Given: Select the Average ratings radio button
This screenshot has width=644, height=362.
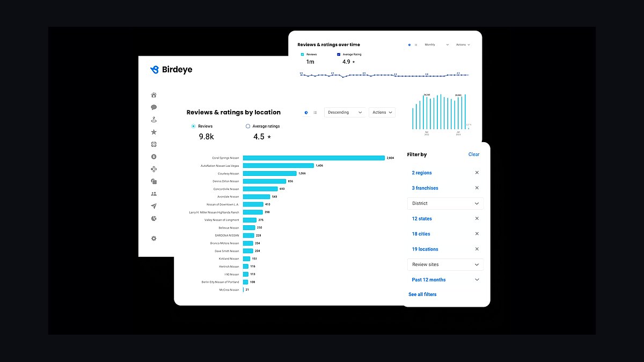Looking at the screenshot, I should pyautogui.click(x=247, y=126).
